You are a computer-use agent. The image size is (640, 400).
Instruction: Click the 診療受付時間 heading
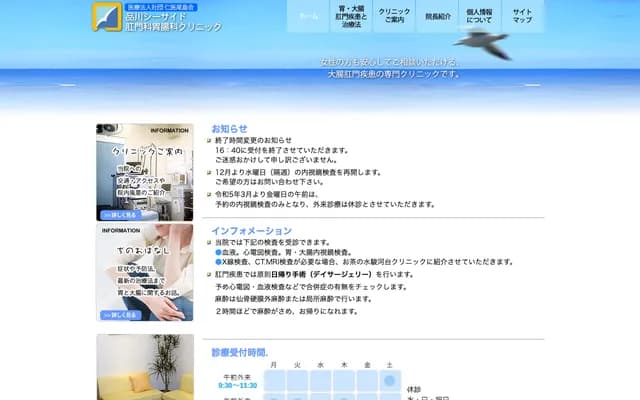240,353
